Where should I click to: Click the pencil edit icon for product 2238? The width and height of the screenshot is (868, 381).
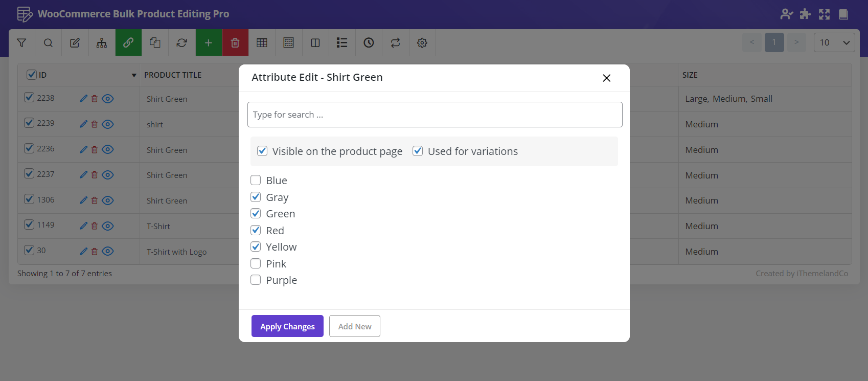tap(84, 99)
